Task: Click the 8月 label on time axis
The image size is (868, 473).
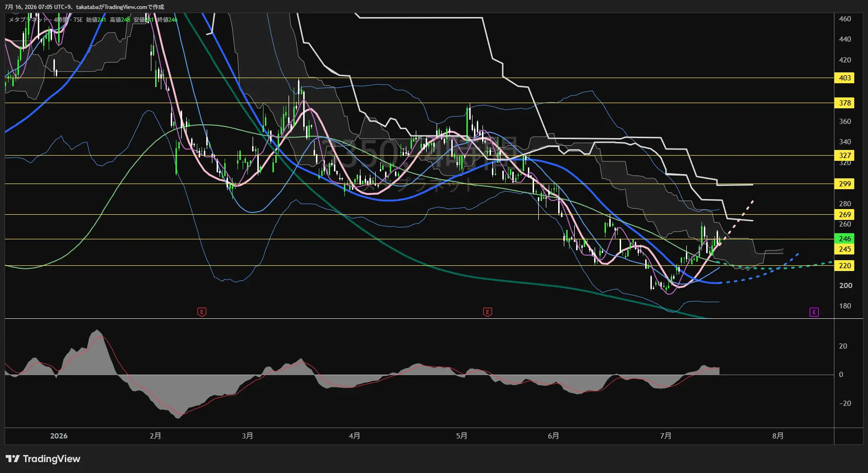Action: pos(778,436)
